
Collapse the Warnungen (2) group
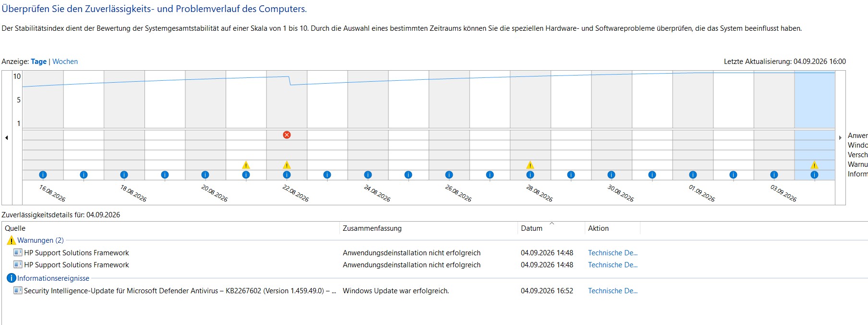coord(40,240)
